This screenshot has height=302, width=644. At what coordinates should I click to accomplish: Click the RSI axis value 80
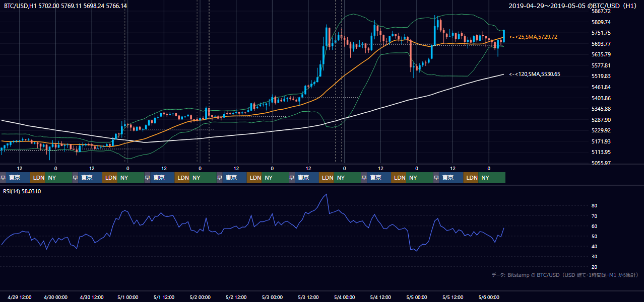[594, 206]
